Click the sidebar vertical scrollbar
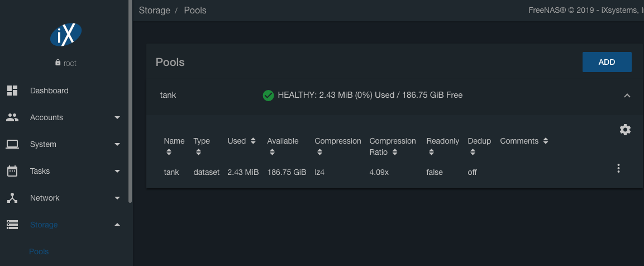This screenshot has height=266, width=644. (x=130, y=101)
